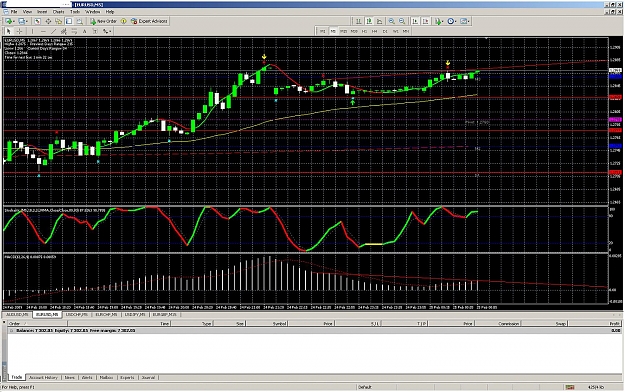This screenshot has width=625, height=392.
Task: Select the D1 timeframe
Action: coord(385,31)
